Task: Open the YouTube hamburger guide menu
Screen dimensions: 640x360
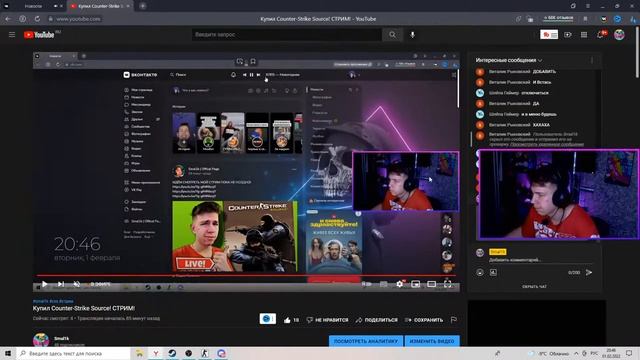Action: 12,35
